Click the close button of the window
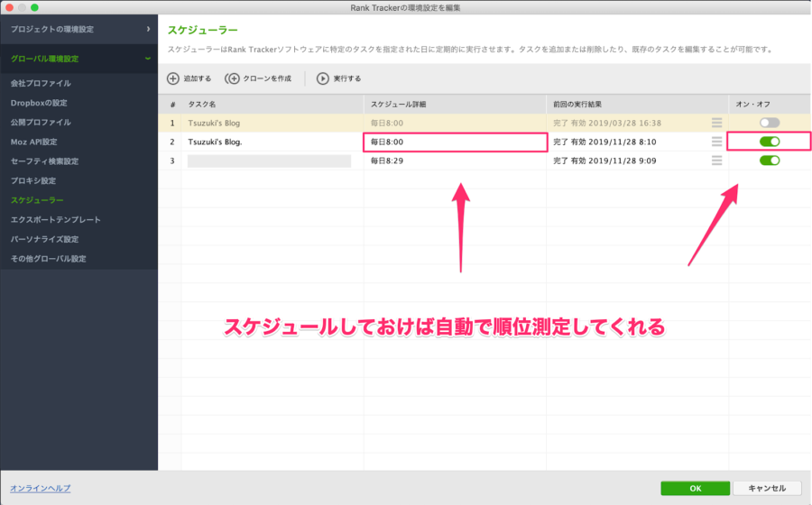The image size is (812, 505). (x=9, y=7)
